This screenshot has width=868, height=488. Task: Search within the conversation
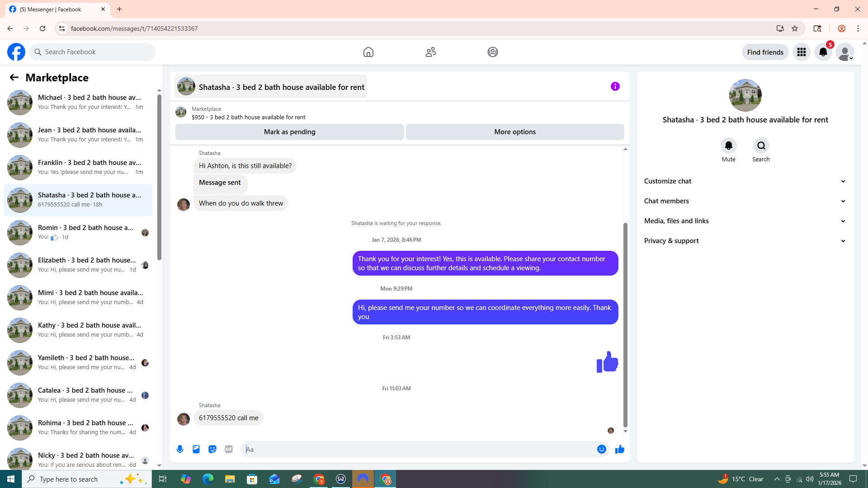point(761,146)
